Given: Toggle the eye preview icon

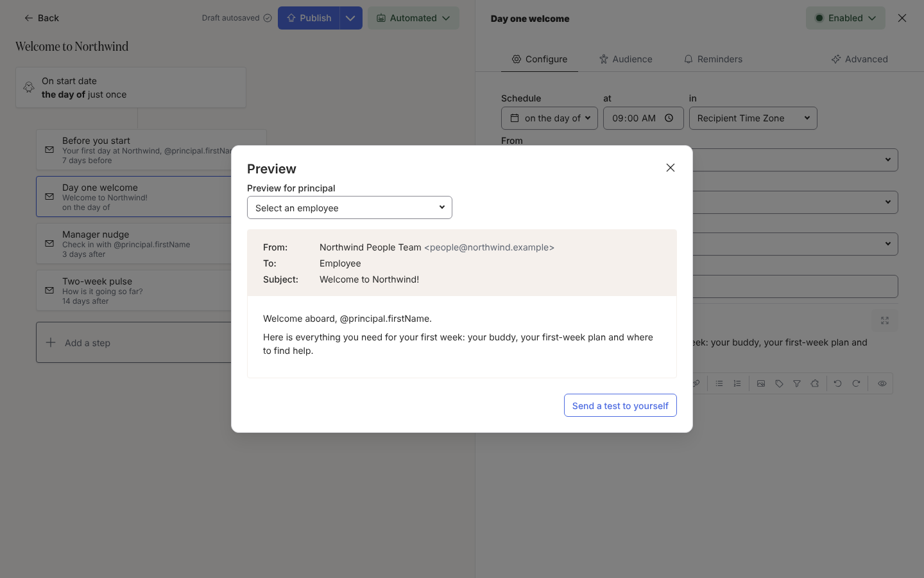Looking at the screenshot, I should pyautogui.click(x=882, y=383).
